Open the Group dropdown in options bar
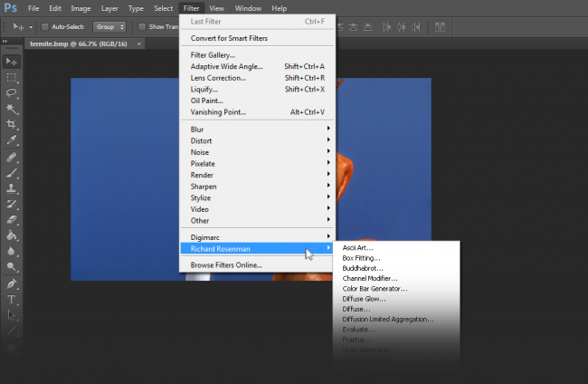The width and height of the screenshot is (588, 384). (x=109, y=27)
